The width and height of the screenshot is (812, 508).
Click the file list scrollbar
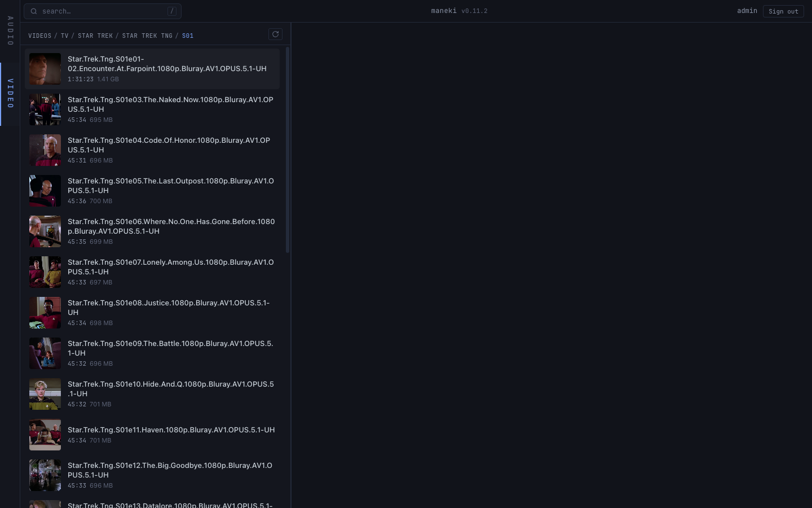click(288, 150)
